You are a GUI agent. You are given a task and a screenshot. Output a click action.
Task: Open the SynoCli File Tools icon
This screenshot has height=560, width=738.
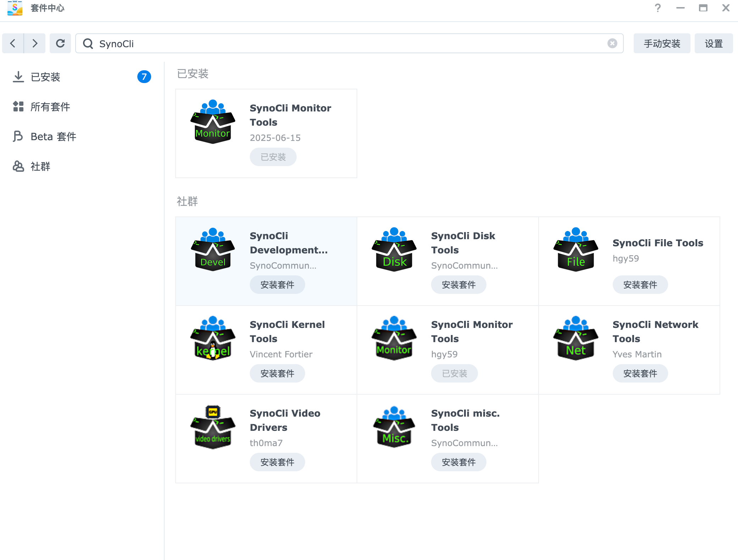click(x=575, y=250)
